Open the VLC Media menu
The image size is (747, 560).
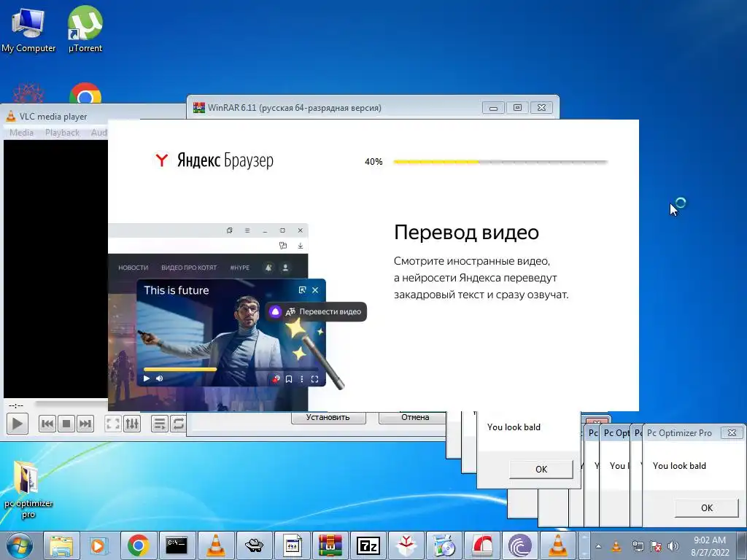tap(21, 133)
